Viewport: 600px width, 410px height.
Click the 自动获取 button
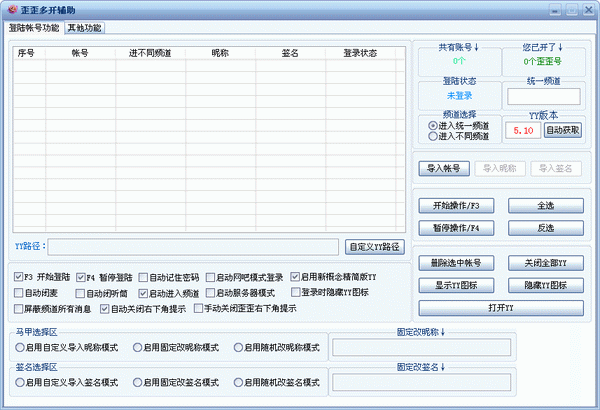(563, 130)
